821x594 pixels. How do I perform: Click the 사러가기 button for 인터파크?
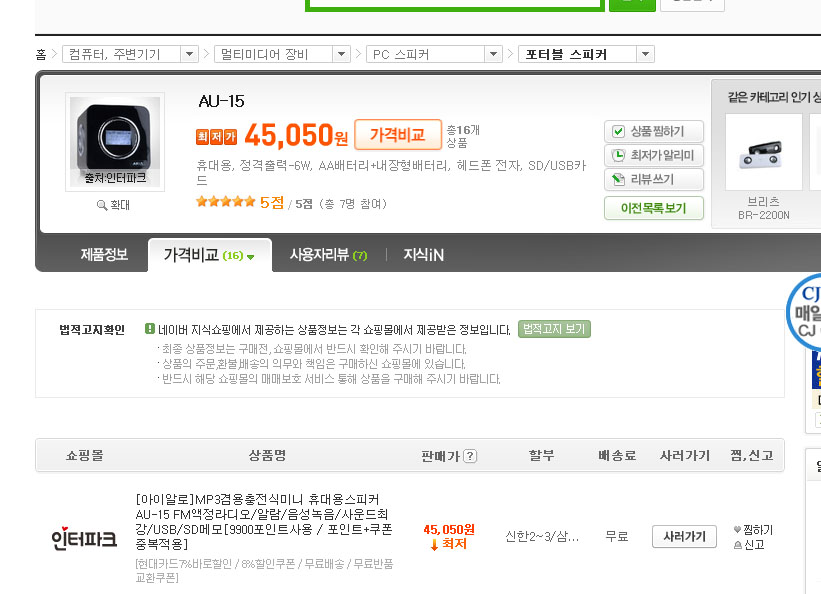point(684,536)
